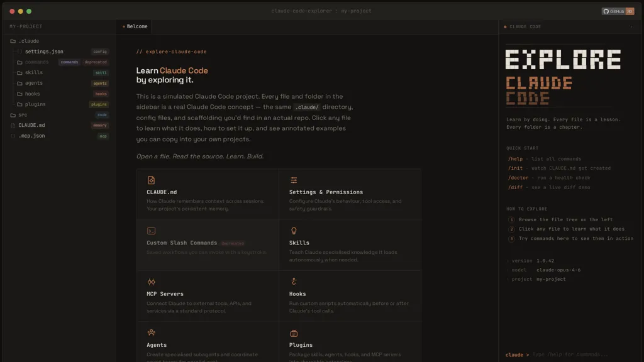Click the skills folder icon
Screen dimensions: 644x362
[19, 73]
